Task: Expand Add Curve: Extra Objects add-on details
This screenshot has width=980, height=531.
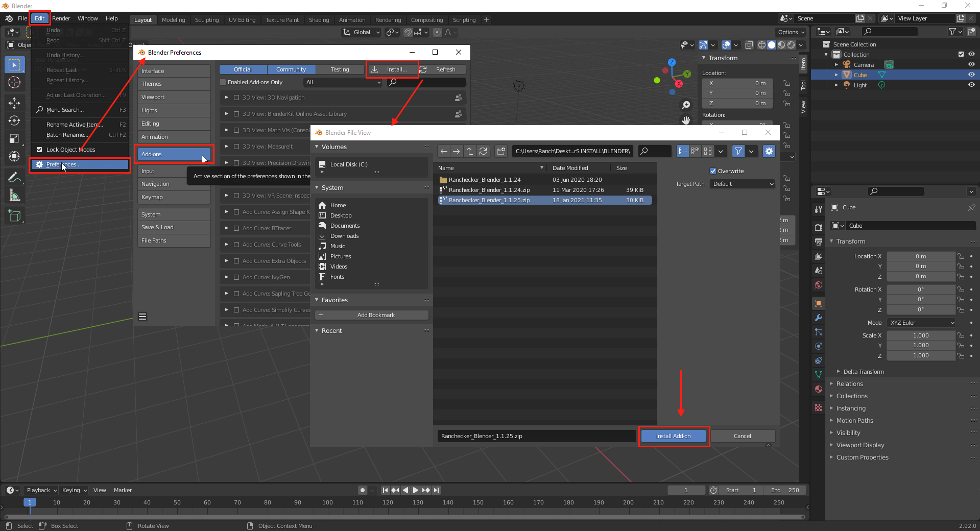Action: 227,261
